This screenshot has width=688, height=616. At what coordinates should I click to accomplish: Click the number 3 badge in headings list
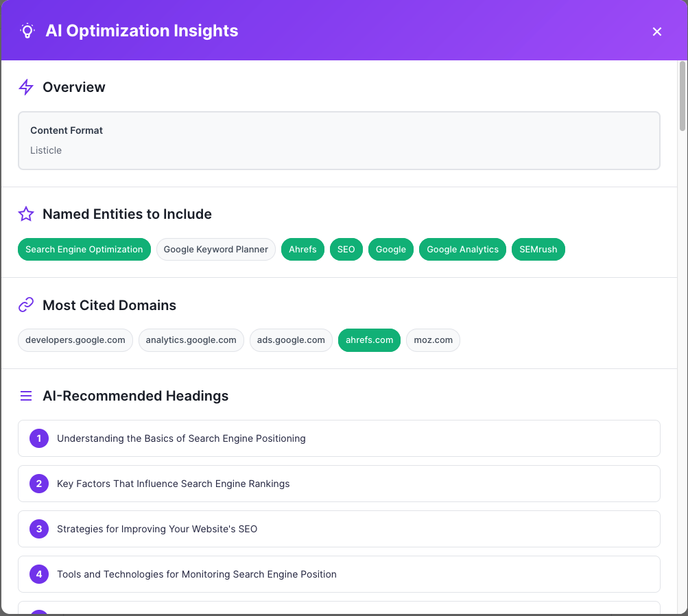pyautogui.click(x=39, y=529)
